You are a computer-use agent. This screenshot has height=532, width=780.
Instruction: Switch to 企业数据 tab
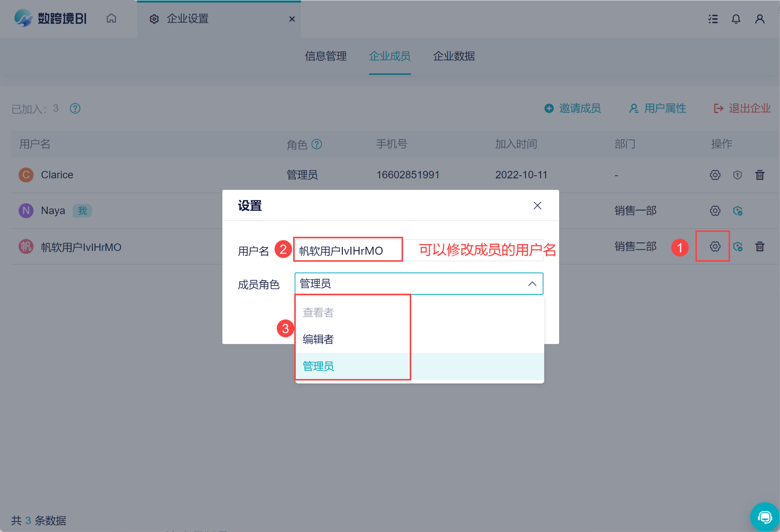[x=454, y=56]
